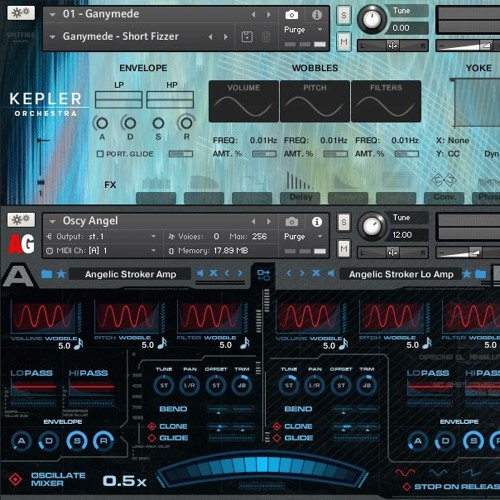Mute the Ganymede instrument
The width and height of the screenshot is (500, 500).
click(x=344, y=42)
